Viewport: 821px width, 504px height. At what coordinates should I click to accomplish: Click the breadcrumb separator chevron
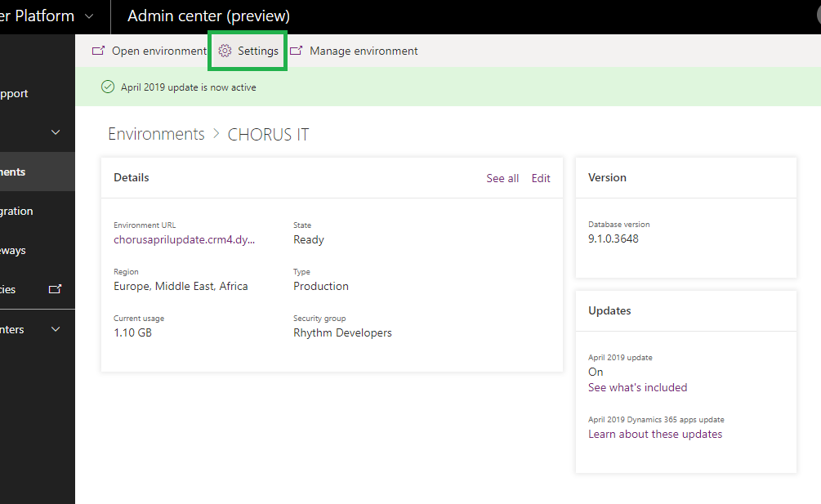coord(216,134)
